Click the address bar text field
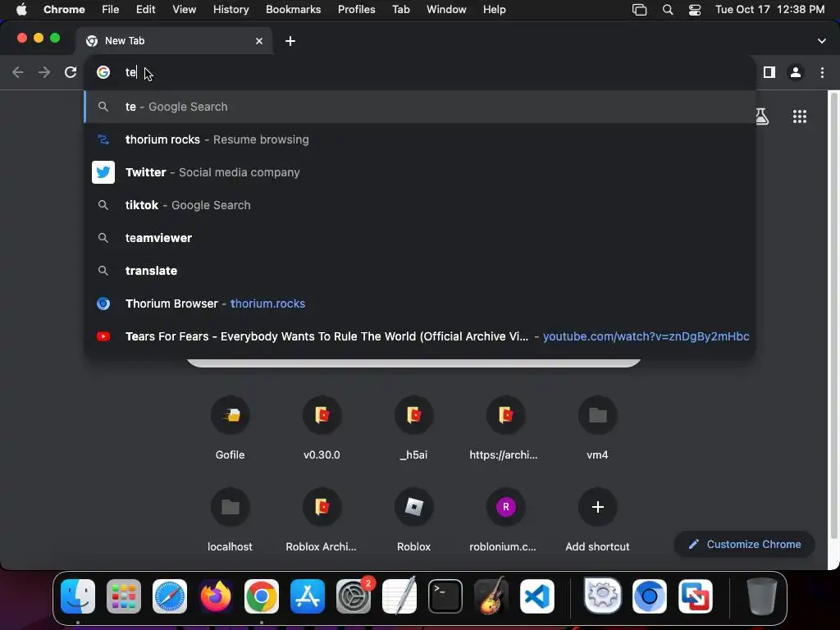 (x=420, y=72)
